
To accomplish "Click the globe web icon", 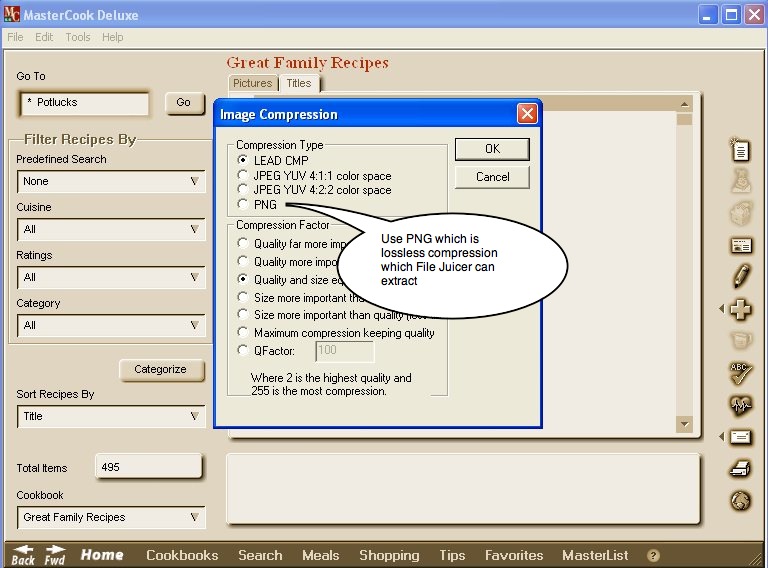I will coord(741,500).
